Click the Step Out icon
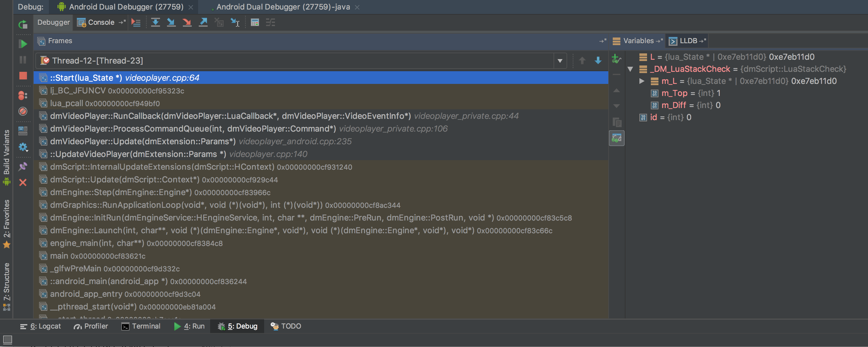The image size is (868, 347). pyautogui.click(x=203, y=23)
